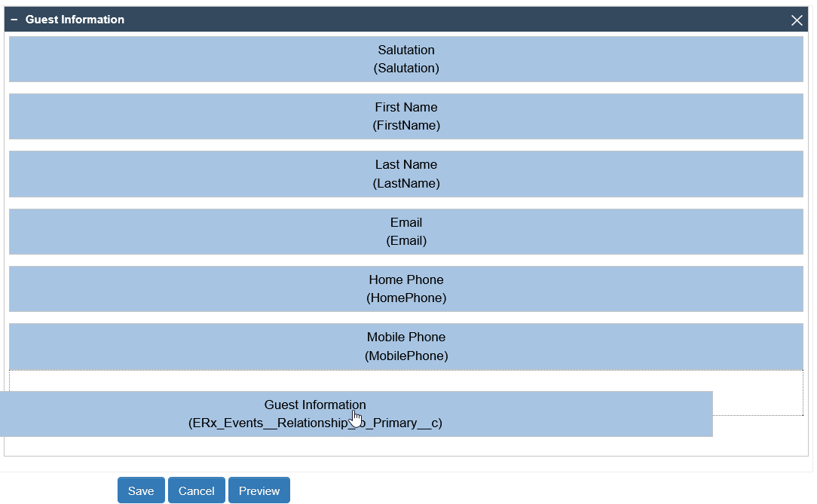
Task: Click the (MobilePhone) API name text
Action: point(406,356)
